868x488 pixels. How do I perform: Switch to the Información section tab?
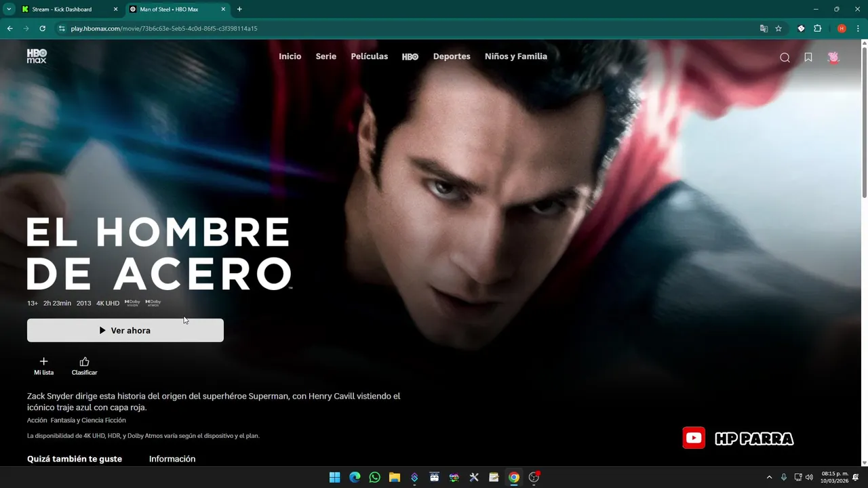click(172, 459)
